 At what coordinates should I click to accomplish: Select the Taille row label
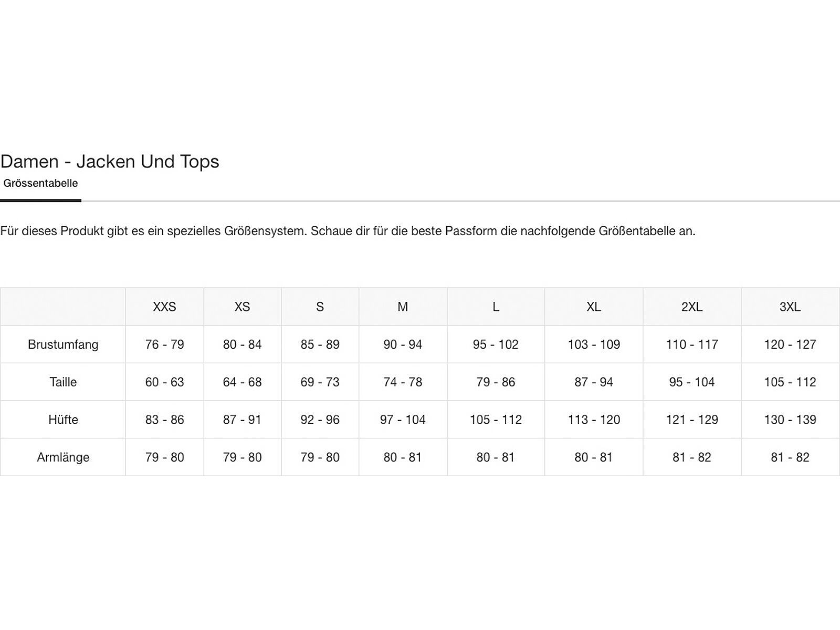63,382
